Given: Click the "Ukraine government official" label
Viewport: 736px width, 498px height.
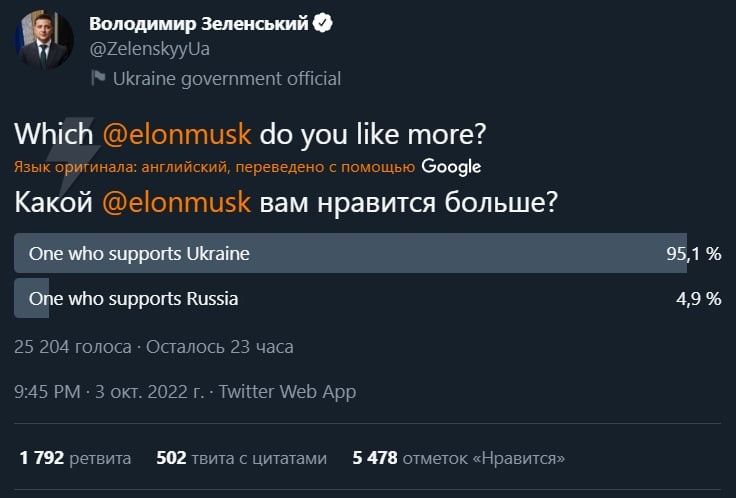Looking at the screenshot, I should pos(227,78).
